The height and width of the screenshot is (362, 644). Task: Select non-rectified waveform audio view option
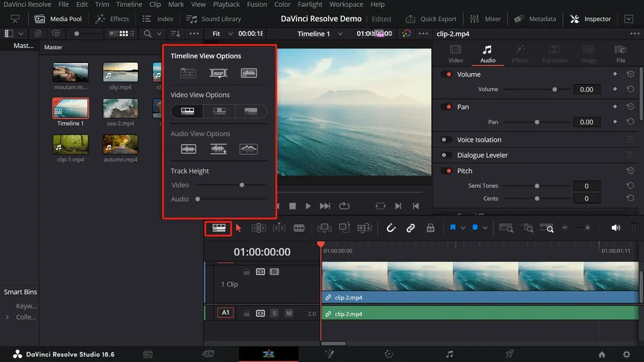189,149
